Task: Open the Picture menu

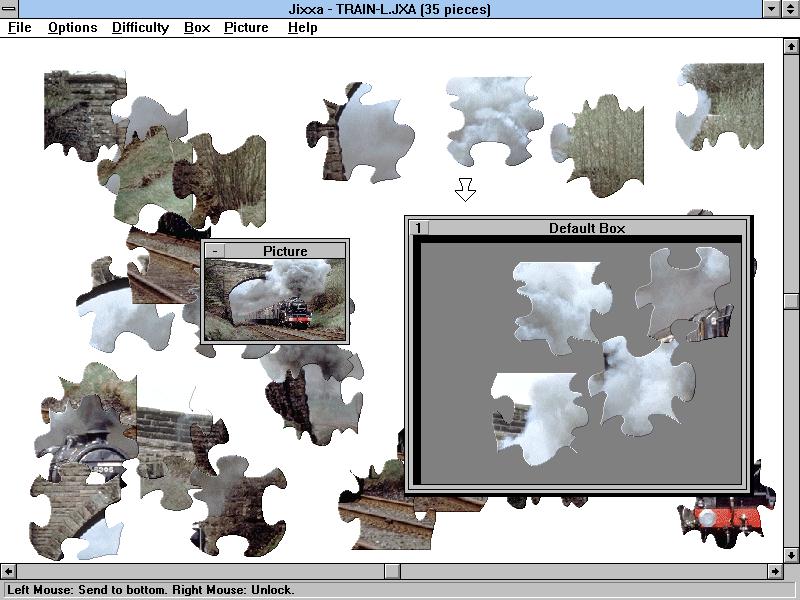Action: click(246, 28)
